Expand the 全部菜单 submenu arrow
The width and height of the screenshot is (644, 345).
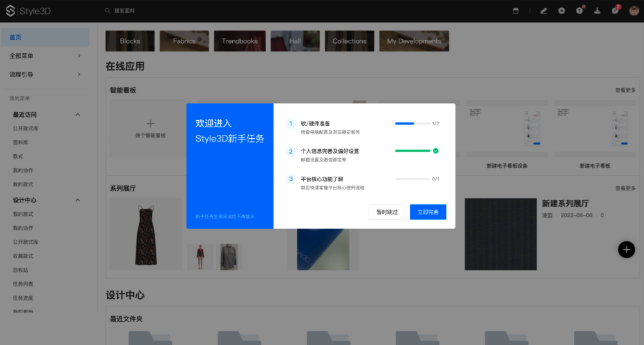pyautogui.click(x=79, y=56)
